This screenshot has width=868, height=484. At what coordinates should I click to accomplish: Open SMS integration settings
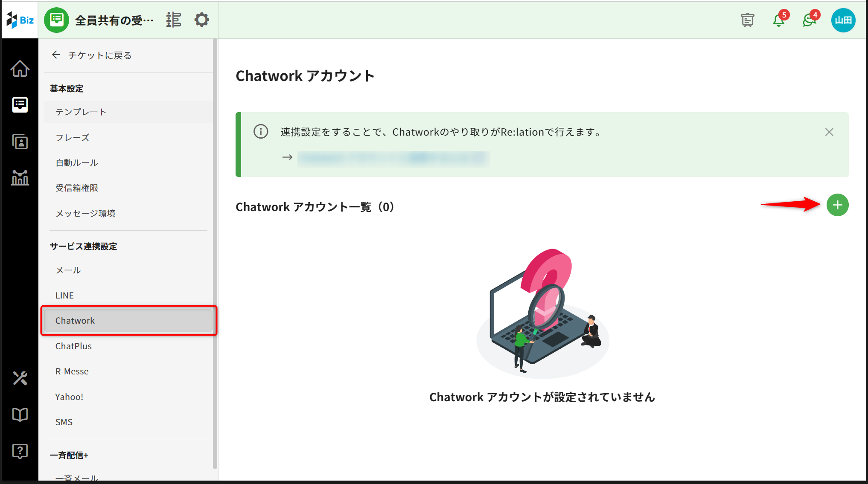pos(128,422)
